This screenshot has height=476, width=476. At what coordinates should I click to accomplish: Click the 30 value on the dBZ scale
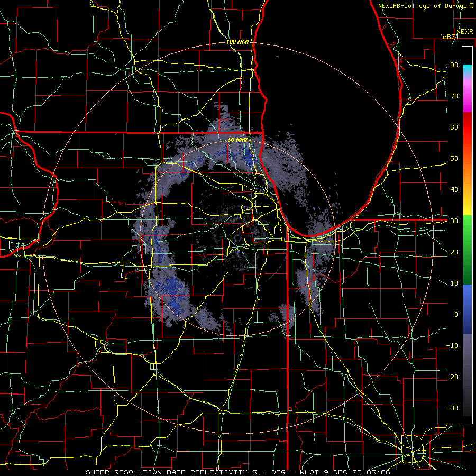454,221
